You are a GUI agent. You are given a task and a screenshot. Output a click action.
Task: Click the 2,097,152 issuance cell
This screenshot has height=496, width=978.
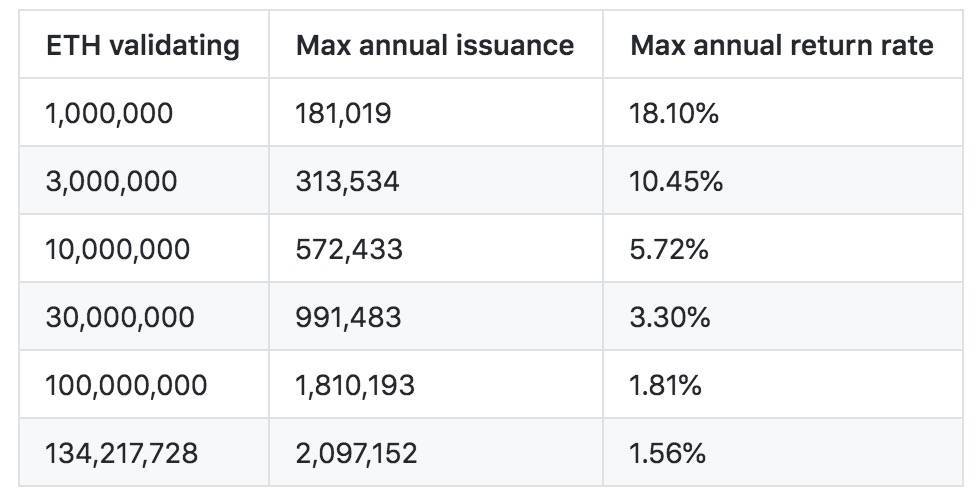[356, 453]
